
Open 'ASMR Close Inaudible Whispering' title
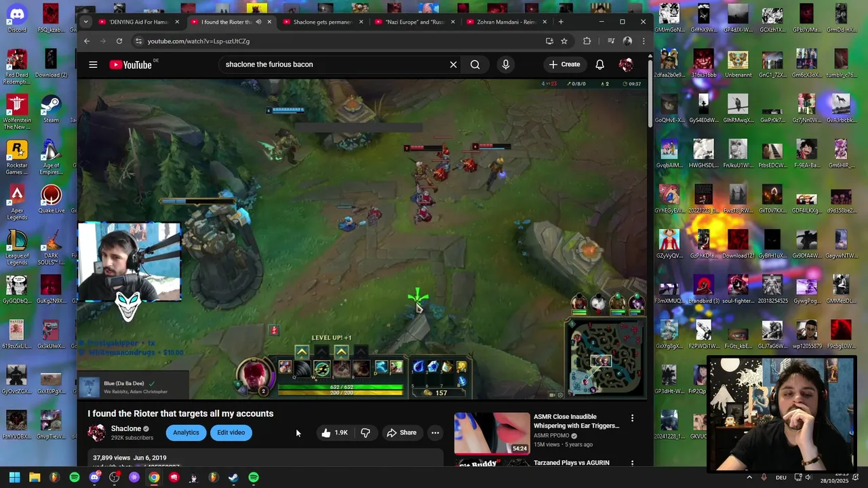point(576,421)
